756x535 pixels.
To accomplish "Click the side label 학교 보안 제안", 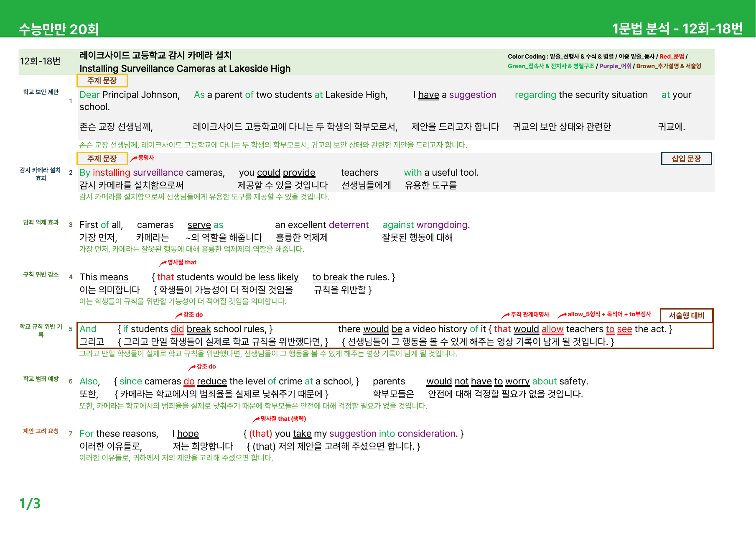I will click(x=41, y=92).
